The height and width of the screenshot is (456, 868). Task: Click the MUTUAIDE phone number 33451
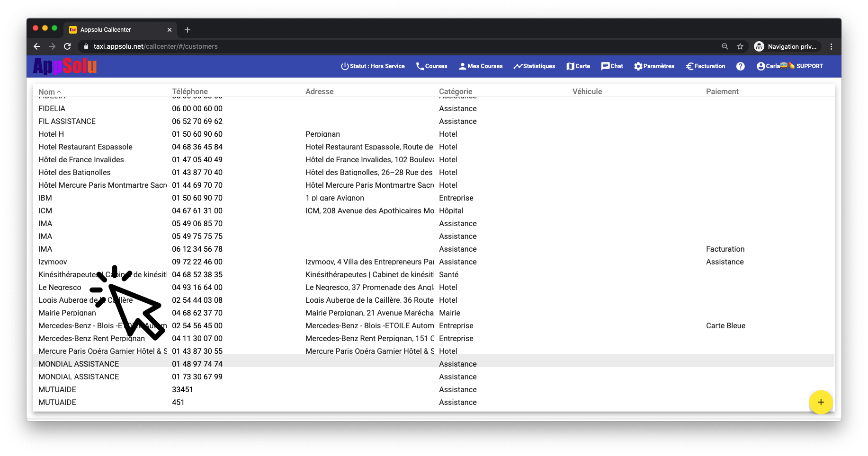pyautogui.click(x=182, y=390)
